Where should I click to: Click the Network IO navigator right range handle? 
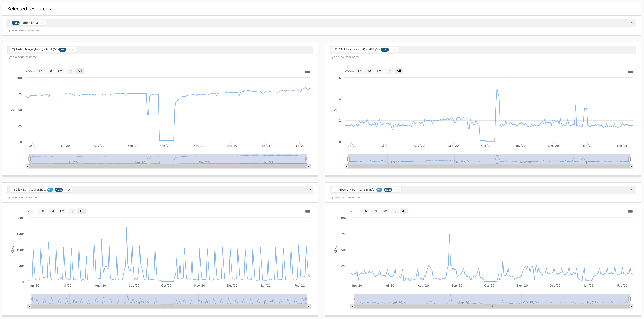[x=629, y=299]
